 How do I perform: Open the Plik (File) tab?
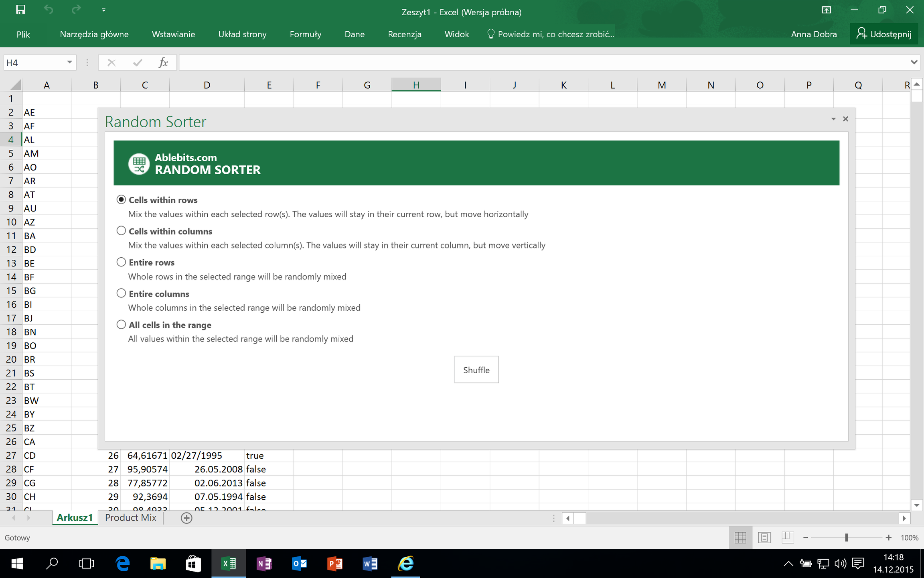click(23, 35)
